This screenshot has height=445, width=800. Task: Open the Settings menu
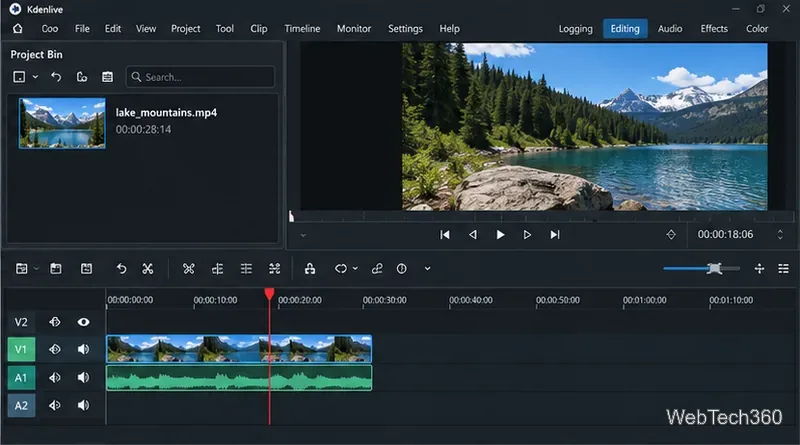tap(406, 29)
